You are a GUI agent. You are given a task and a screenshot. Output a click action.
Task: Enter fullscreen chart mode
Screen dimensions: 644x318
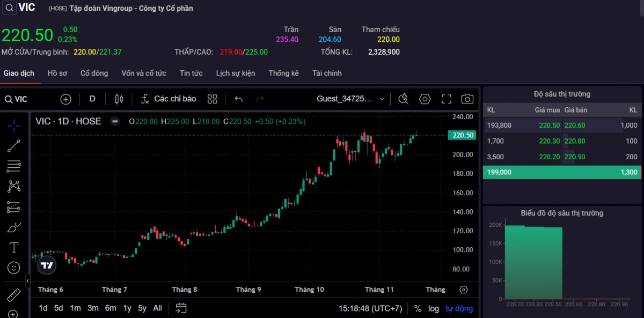click(447, 99)
